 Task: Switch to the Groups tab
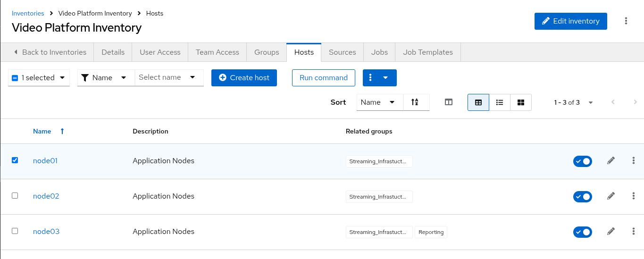click(267, 52)
